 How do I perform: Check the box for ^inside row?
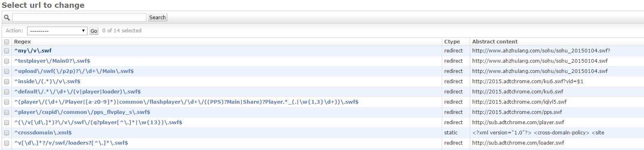tap(7, 82)
